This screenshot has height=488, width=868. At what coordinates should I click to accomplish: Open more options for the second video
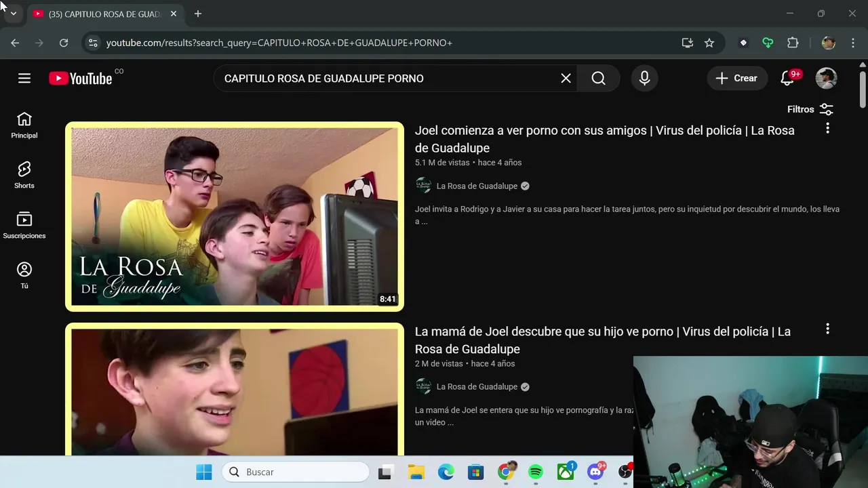click(827, 329)
